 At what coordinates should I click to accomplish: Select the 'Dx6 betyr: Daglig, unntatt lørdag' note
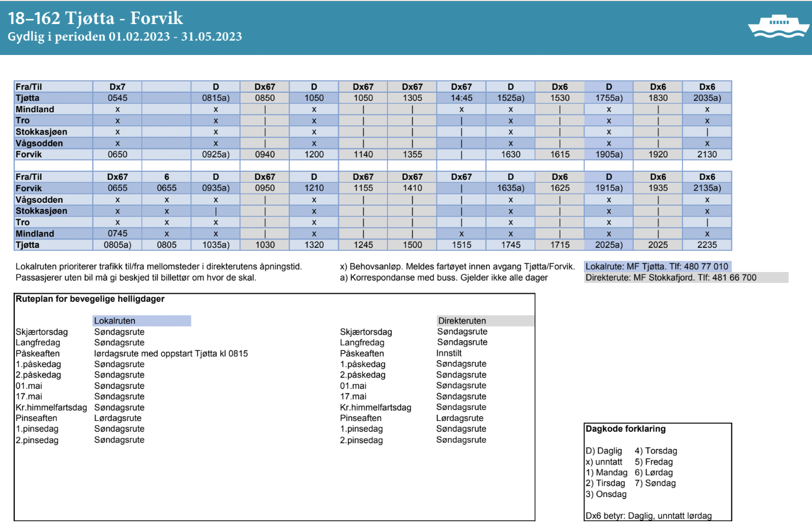tap(648, 515)
